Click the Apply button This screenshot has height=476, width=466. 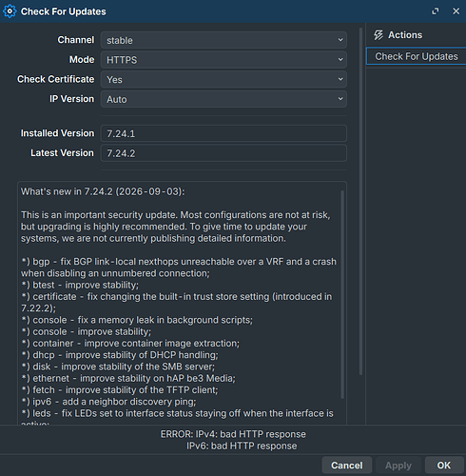(x=398, y=466)
